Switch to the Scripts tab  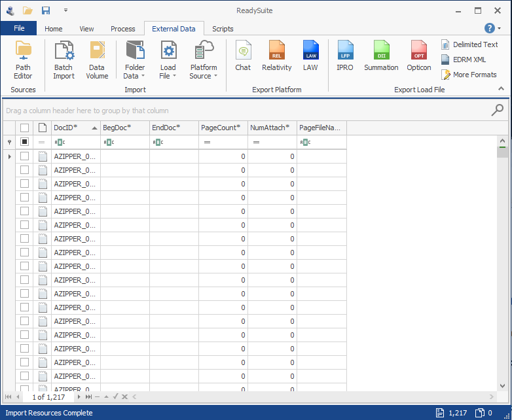point(223,29)
